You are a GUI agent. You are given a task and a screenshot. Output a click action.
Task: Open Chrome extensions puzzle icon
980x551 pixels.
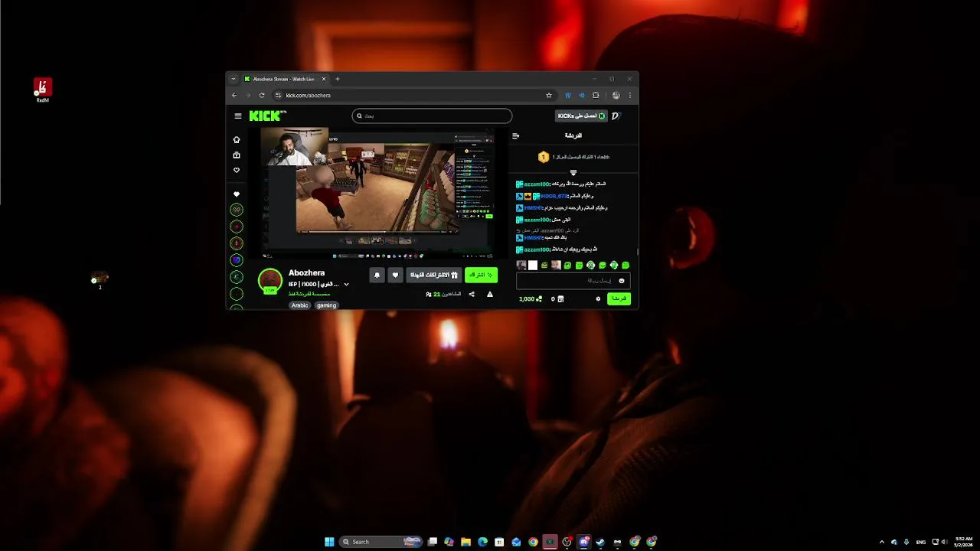coord(596,96)
